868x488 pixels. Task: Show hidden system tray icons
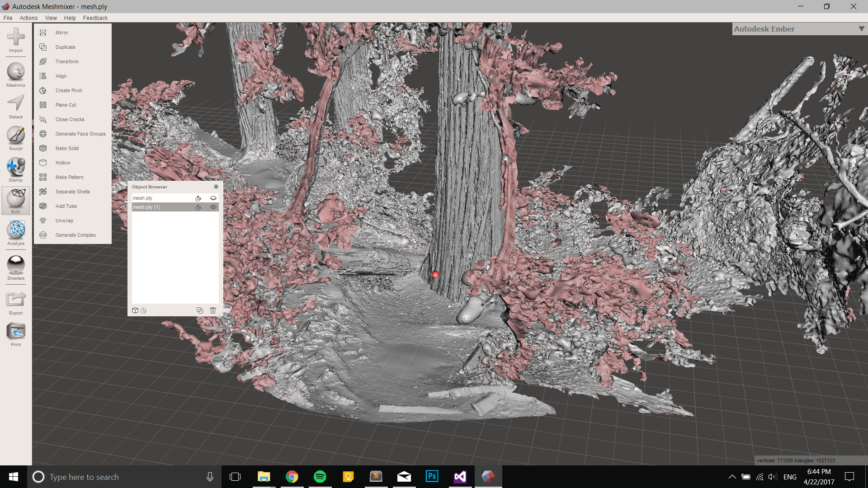pos(732,477)
